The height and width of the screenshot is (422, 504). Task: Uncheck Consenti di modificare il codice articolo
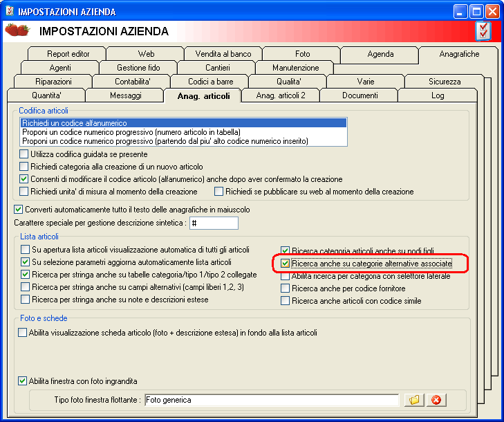pos(24,179)
